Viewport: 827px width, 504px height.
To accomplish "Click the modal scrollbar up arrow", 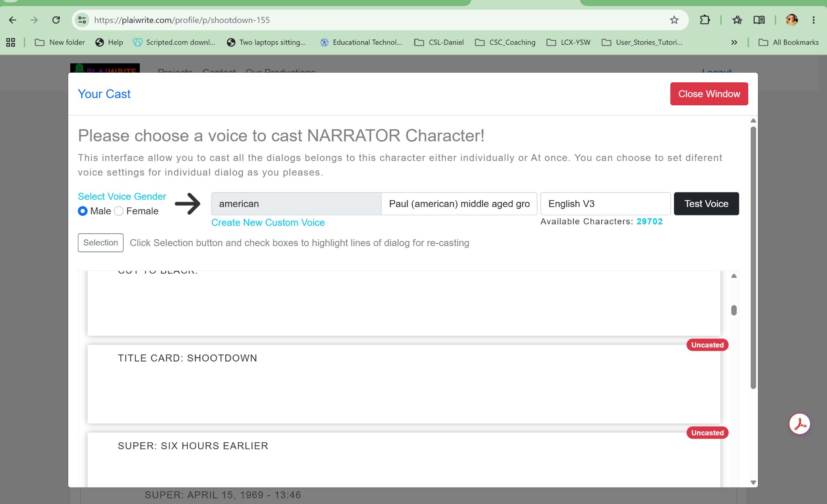I will pyautogui.click(x=753, y=121).
